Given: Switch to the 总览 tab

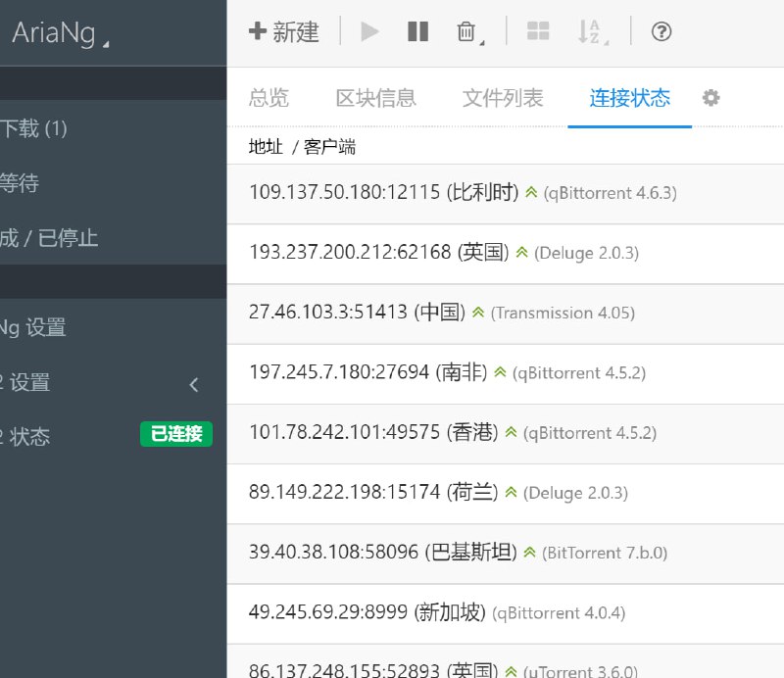Looking at the screenshot, I should pos(269,98).
